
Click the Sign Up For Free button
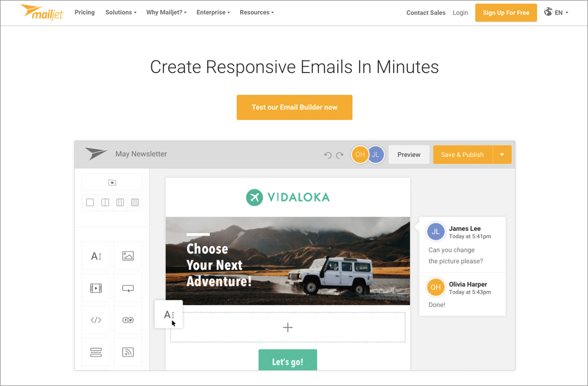pyautogui.click(x=506, y=12)
